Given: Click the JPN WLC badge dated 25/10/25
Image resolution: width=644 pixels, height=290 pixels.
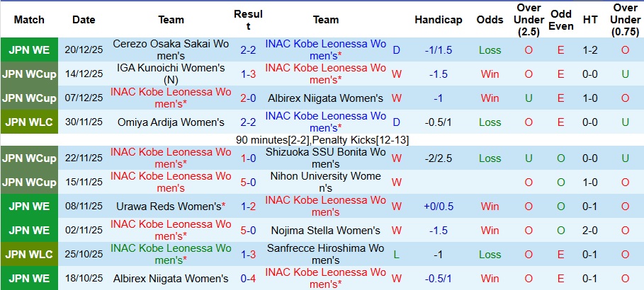Looking at the screenshot, I should tap(29, 255).
